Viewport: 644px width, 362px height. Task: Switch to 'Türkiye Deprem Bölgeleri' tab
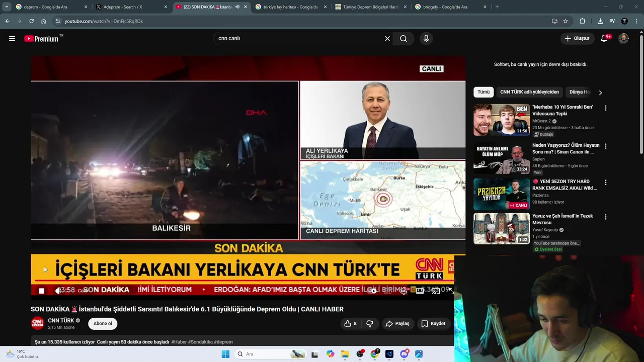pyautogui.click(x=371, y=7)
